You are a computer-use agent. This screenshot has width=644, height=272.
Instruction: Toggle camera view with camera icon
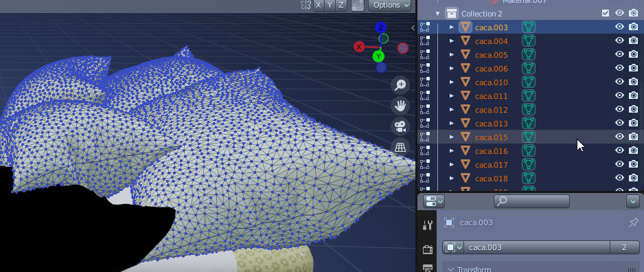pos(400,126)
